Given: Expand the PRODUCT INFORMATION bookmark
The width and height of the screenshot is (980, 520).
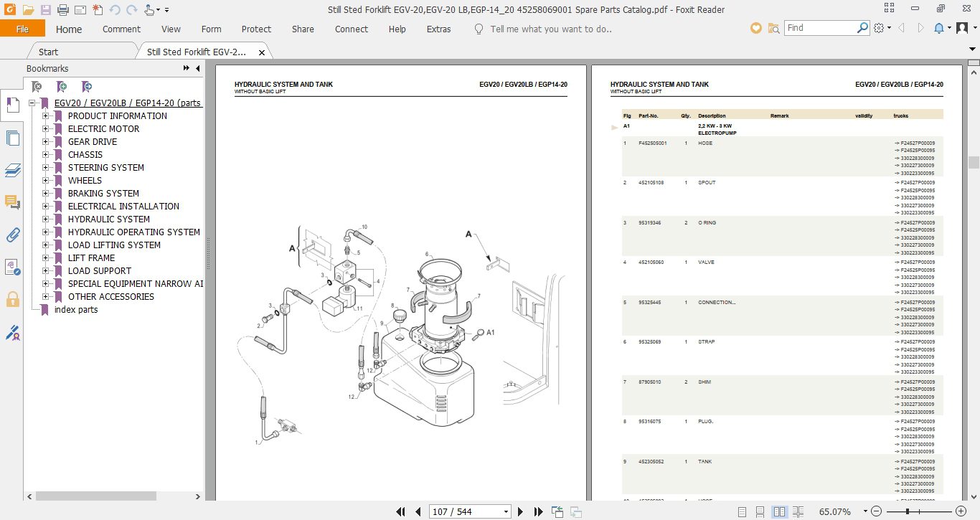Looking at the screenshot, I should pyautogui.click(x=46, y=116).
